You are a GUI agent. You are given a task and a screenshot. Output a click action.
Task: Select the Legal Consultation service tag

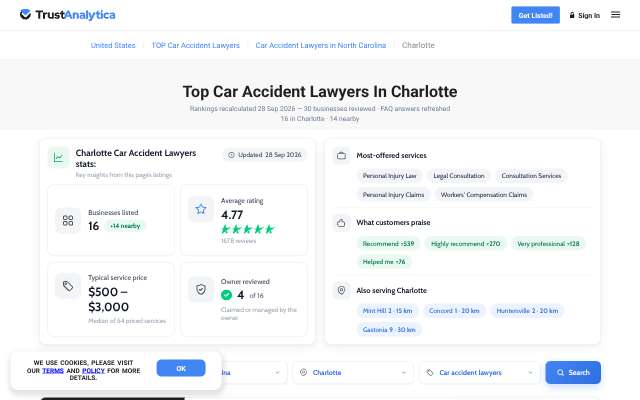pyautogui.click(x=459, y=176)
